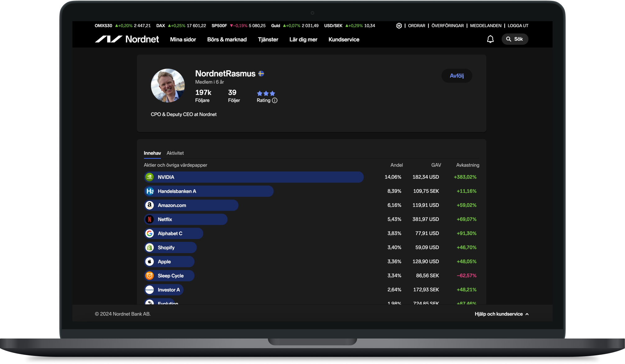Image resolution: width=625 pixels, height=364 pixels.
Task: Click the LOGGA UT link
Action: pyautogui.click(x=518, y=26)
